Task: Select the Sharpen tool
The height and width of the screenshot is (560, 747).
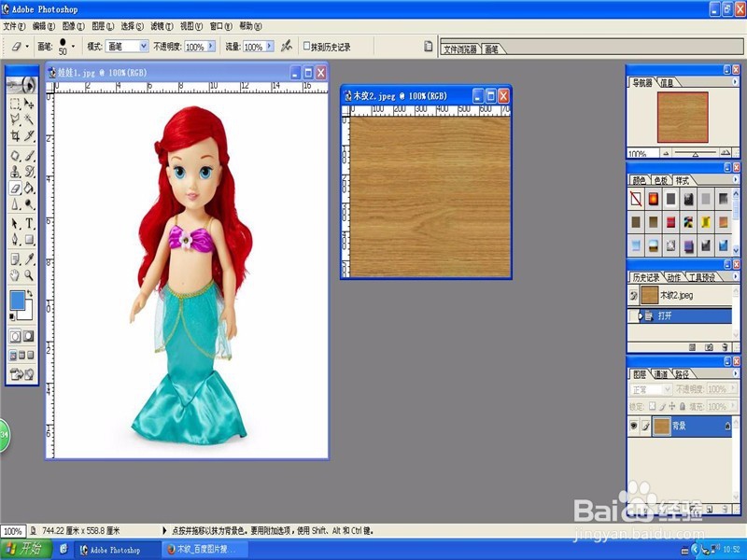Action: tap(15, 204)
